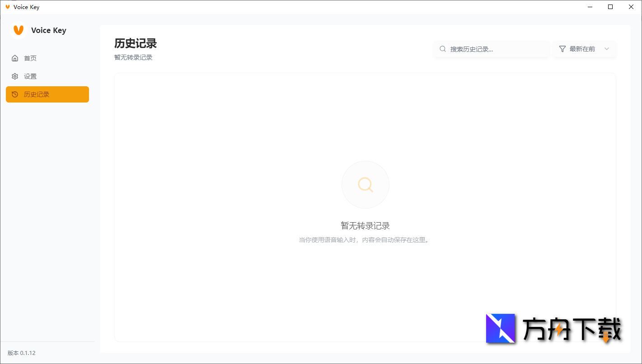Image resolution: width=642 pixels, height=364 pixels.
Task: Navigate to 首页 in the sidebar
Action: point(30,58)
